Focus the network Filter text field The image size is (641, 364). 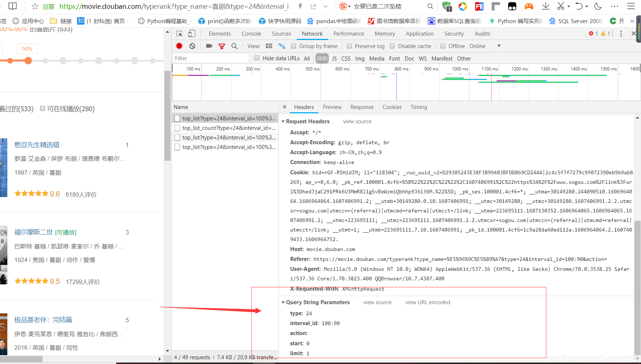(x=211, y=58)
